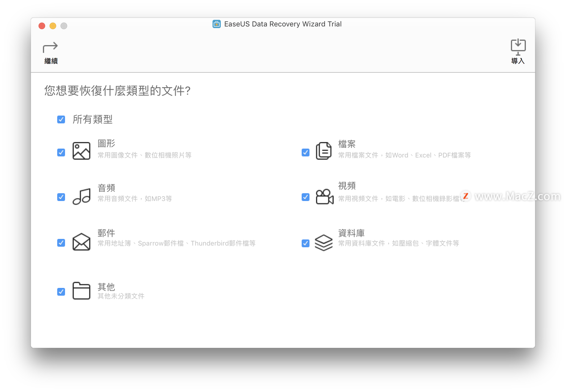Click the 圖形 picture icon
This screenshot has height=392, width=566.
81,151
